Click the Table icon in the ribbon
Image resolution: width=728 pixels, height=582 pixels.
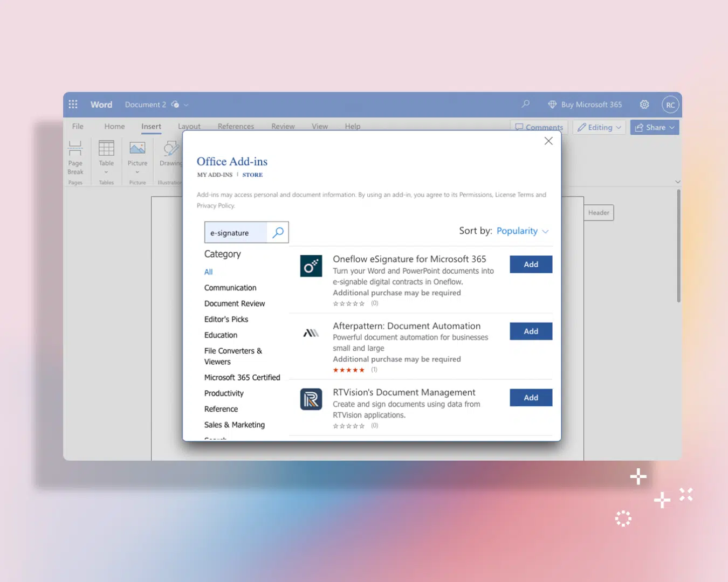click(106, 148)
